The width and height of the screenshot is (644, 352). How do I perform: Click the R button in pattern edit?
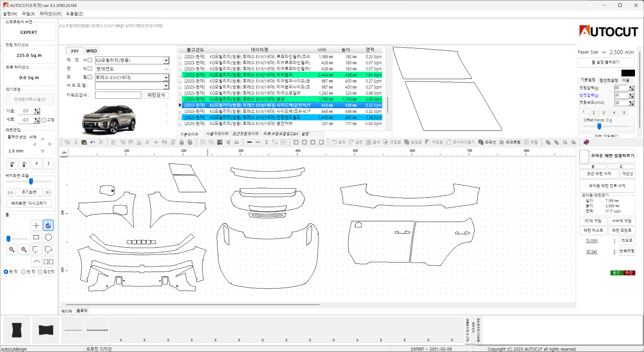click(x=36, y=164)
